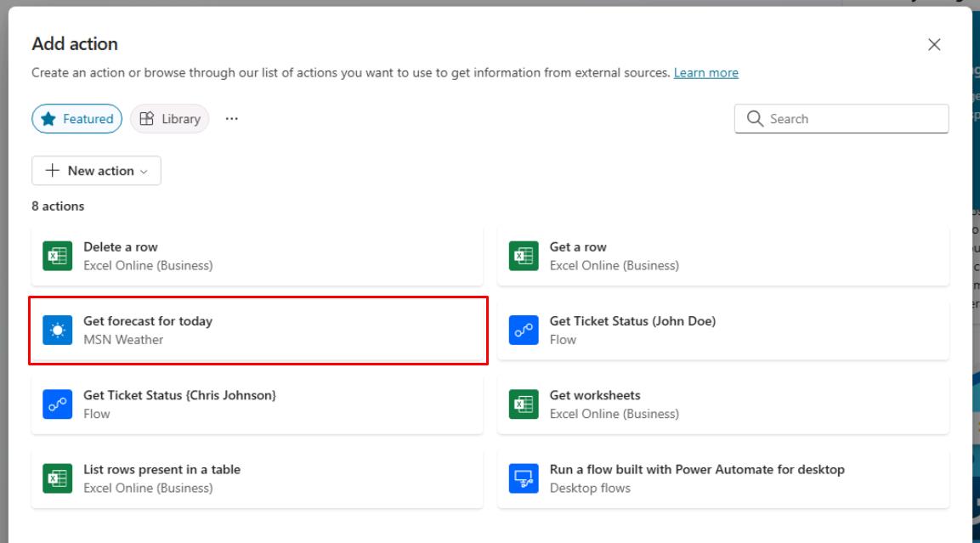Open the Library tab
Viewport: 980px width, 543px height.
170,119
